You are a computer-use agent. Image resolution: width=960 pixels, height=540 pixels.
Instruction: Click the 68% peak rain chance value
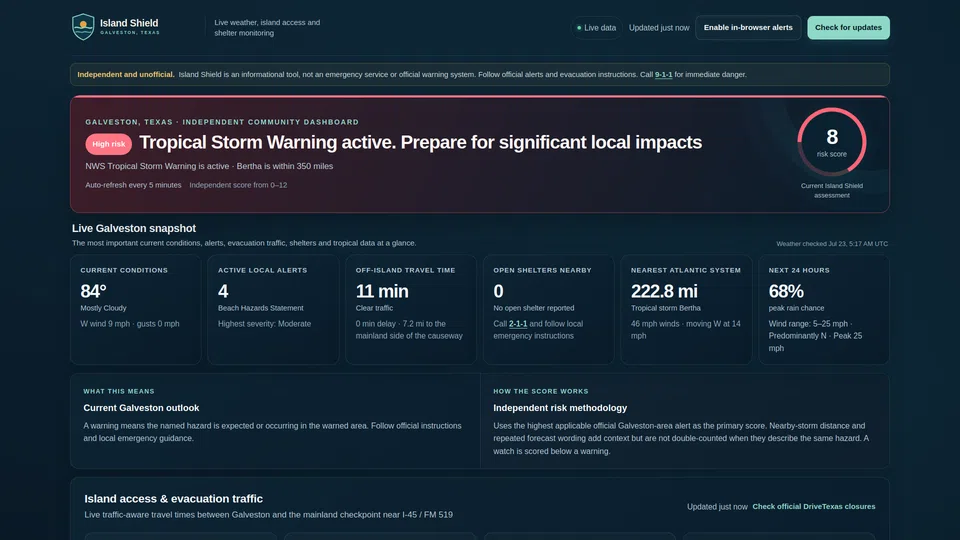pyautogui.click(x=786, y=291)
